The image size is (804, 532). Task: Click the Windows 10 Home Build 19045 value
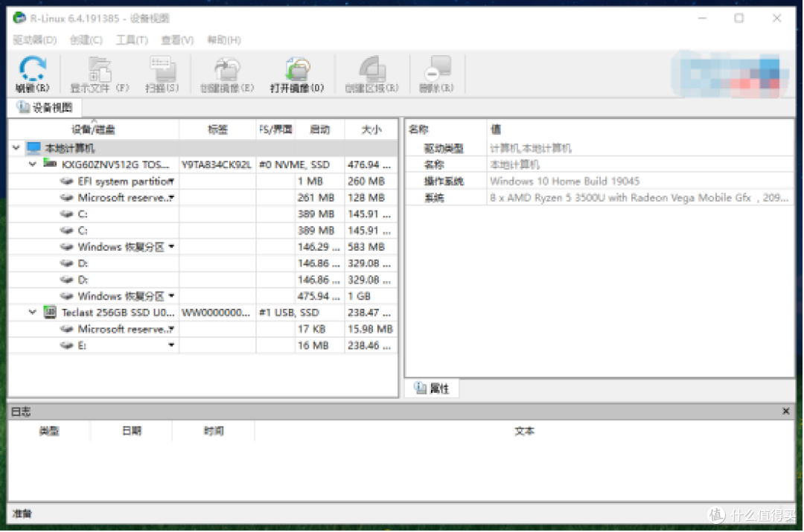coord(564,181)
